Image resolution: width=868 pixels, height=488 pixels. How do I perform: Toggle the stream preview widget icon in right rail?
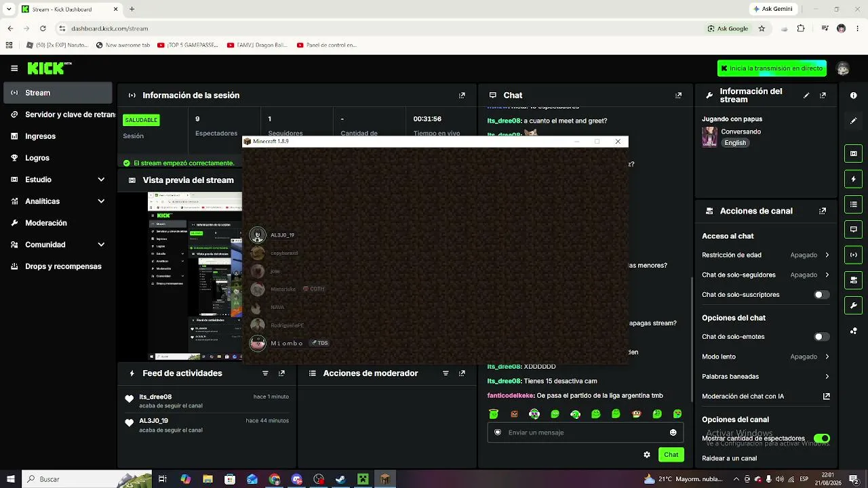click(x=853, y=154)
